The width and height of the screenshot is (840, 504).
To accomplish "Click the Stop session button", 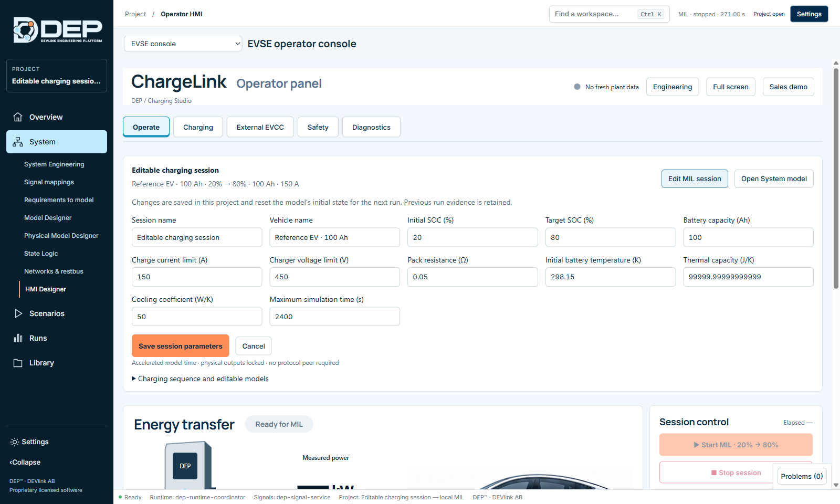I will point(736,472).
